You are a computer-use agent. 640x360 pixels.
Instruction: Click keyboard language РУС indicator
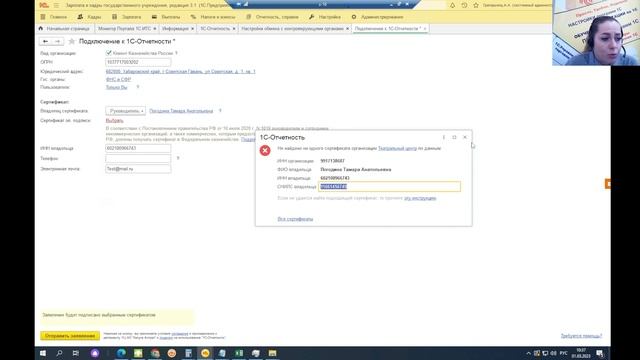pos(564,353)
